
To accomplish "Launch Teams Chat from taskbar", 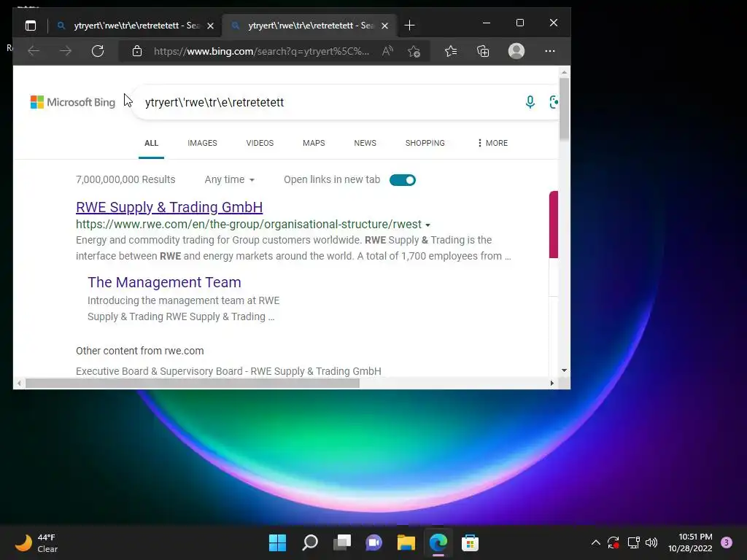I will point(374,542).
